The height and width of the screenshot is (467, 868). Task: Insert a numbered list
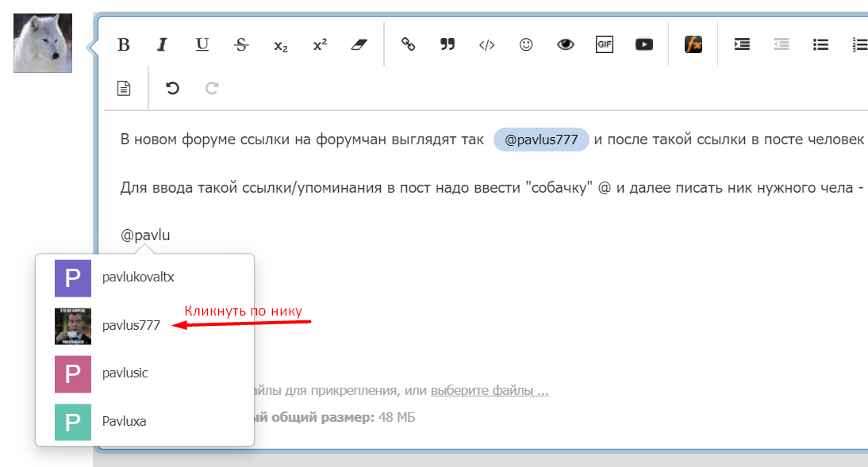point(860,44)
